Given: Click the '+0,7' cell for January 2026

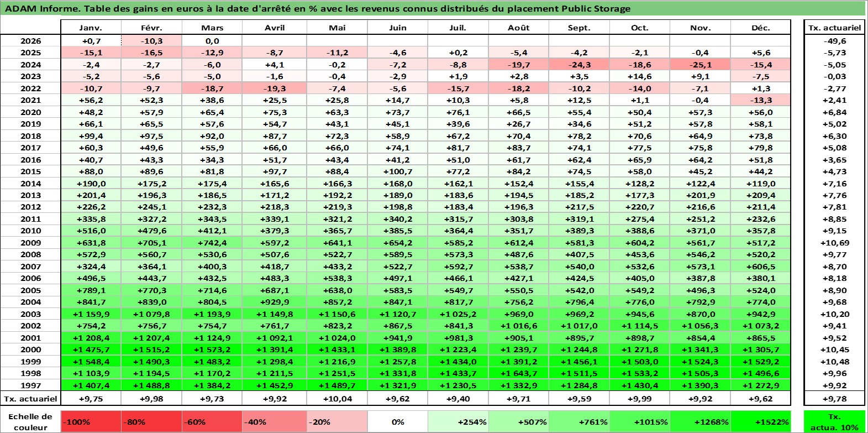Looking at the screenshot, I should pos(91,41).
